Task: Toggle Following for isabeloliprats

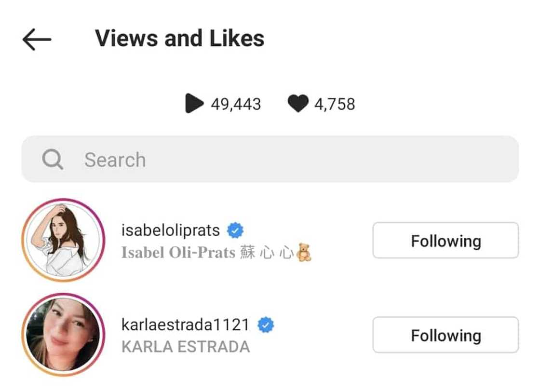Action: 445,241
